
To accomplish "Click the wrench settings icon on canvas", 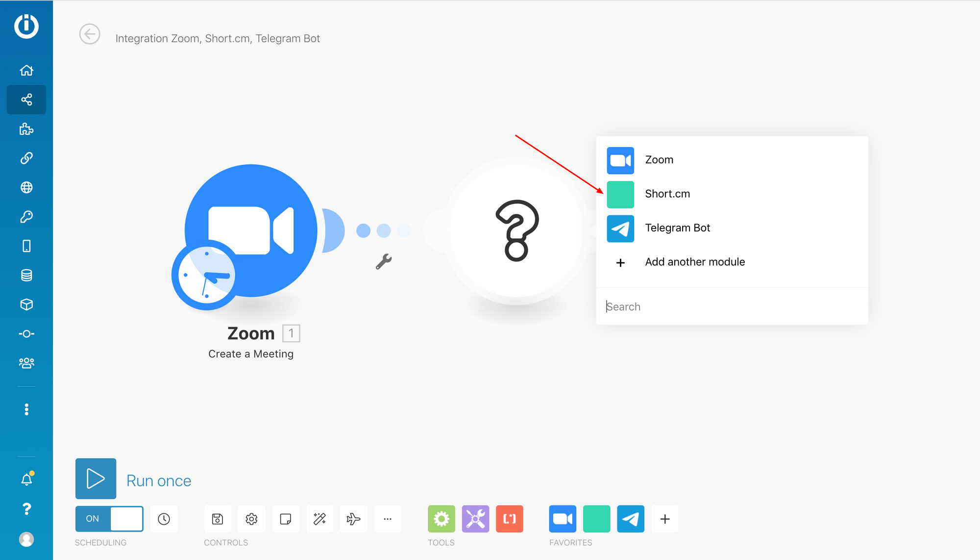I will 384,261.
